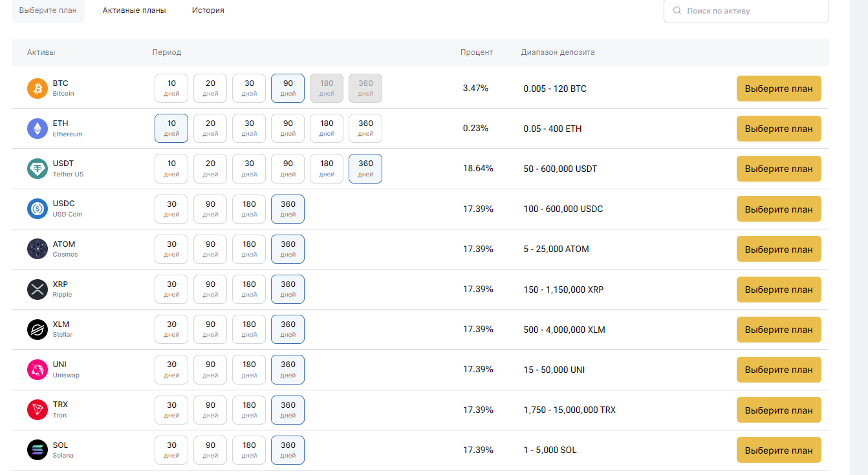Viewport: 868px width, 475px height.
Task: Pick 90 days period for USDC
Action: [210, 209]
